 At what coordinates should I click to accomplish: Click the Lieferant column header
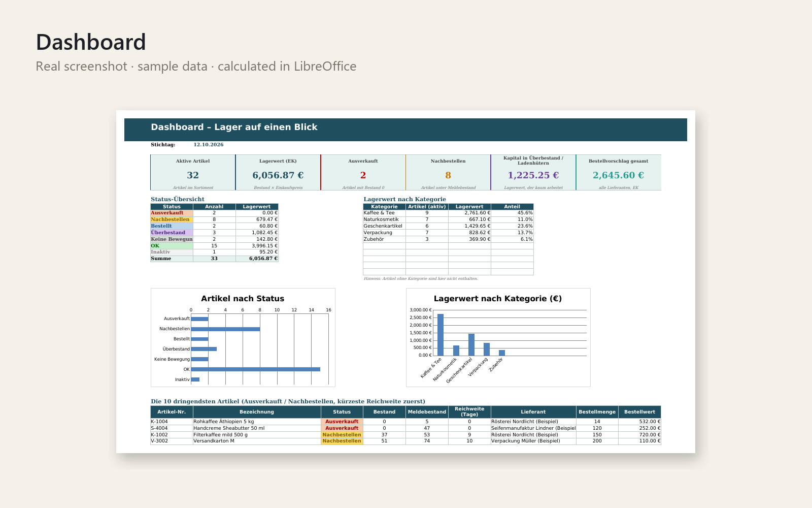(x=533, y=412)
